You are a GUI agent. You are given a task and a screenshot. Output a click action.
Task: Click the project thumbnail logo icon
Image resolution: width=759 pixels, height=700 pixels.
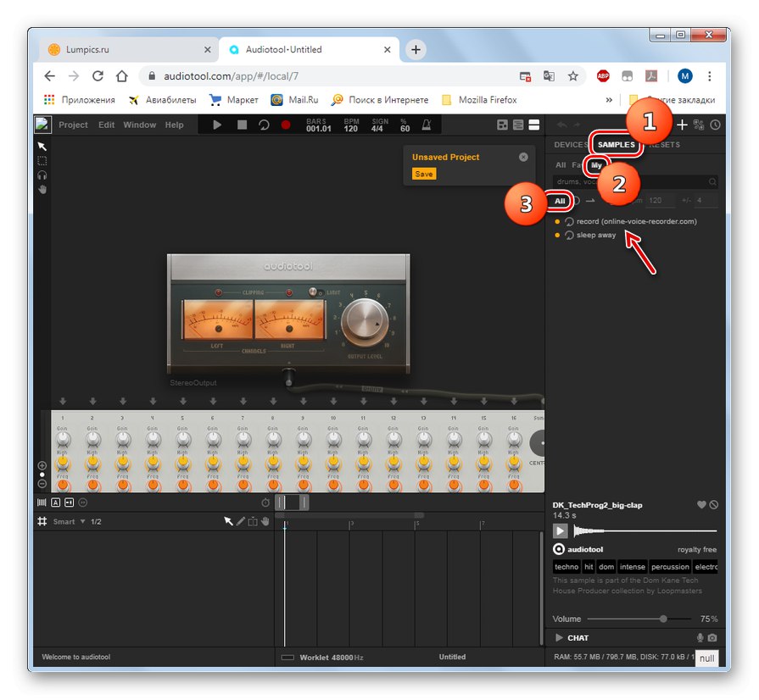pyautogui.click(x=42, y=125)
